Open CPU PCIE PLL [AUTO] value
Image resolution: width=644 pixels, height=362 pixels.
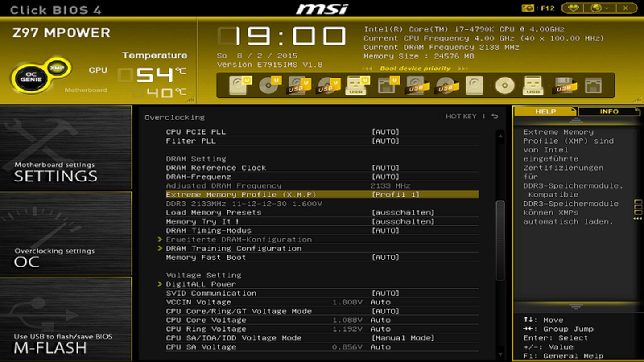click(x=385, y=132)
